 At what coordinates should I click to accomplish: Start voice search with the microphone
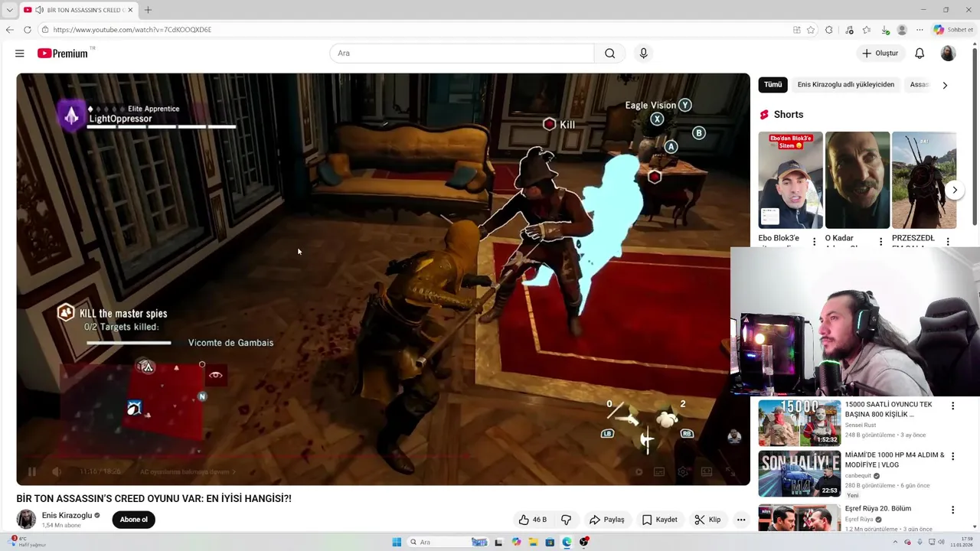pyautogui.click(x=643, y=54)
